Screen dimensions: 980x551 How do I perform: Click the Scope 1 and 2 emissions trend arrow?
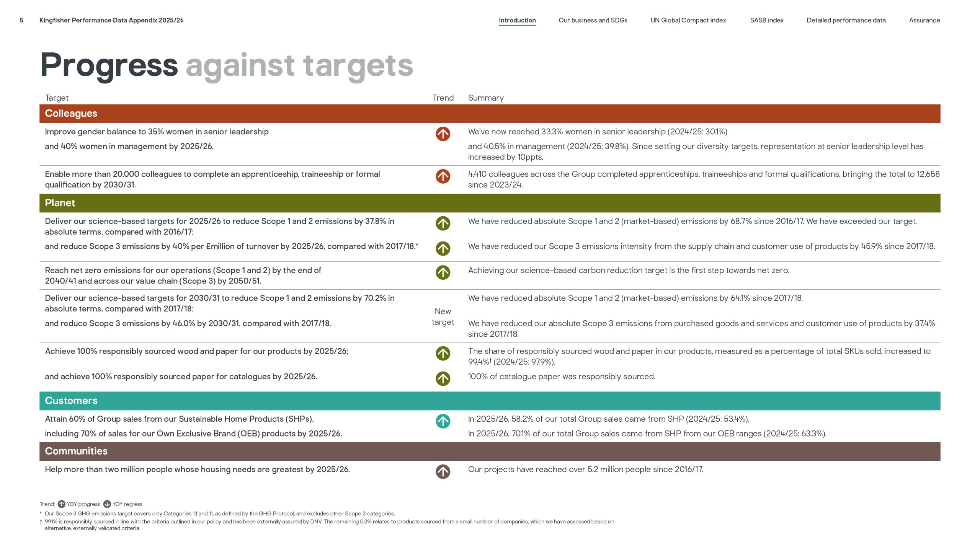(x=443, y=223)
